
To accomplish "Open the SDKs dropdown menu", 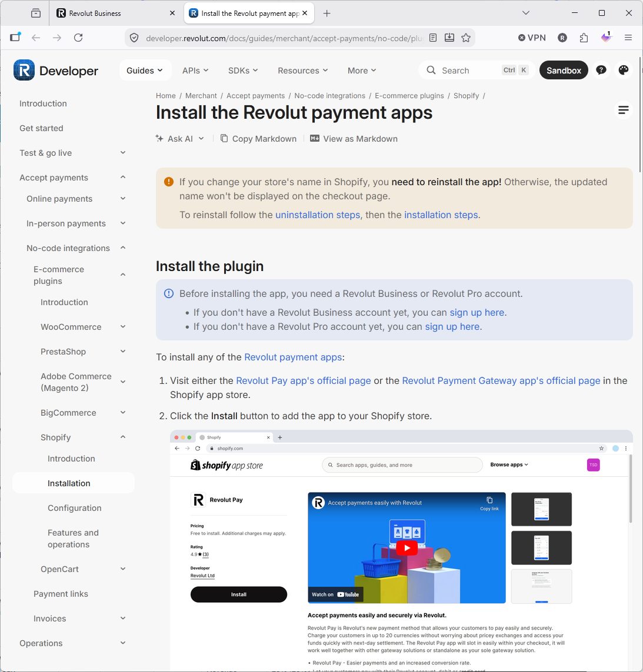I will point(243,71).
